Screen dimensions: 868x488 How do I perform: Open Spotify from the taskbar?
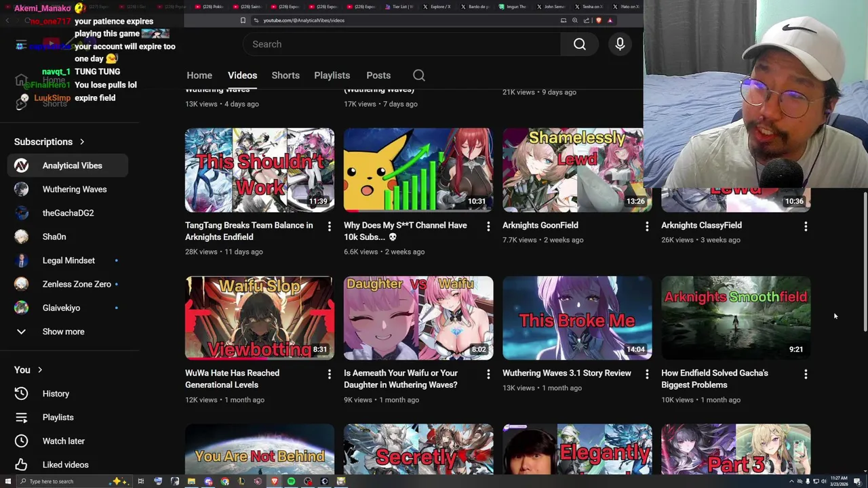(x=291, y=481)
